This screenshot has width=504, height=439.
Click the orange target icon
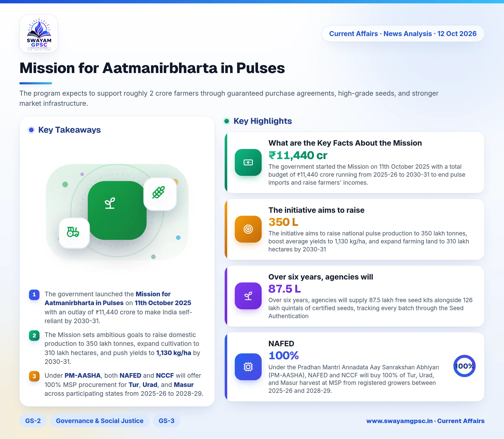(248, 229)
